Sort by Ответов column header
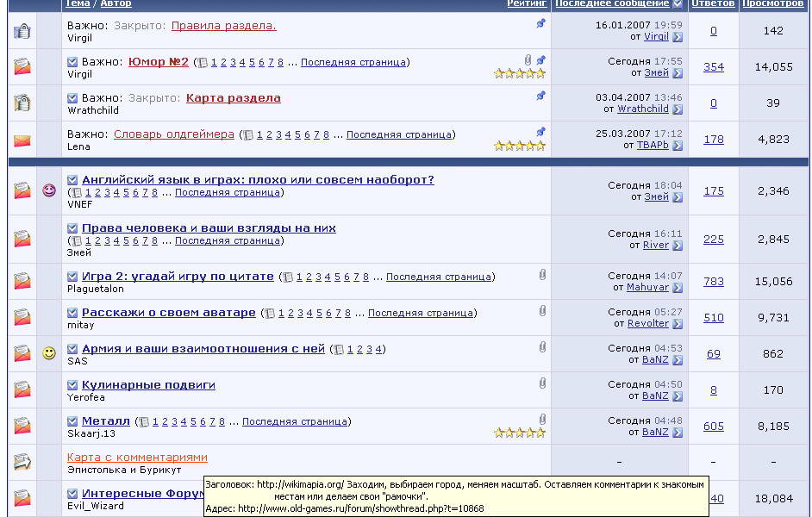Screen dimensions: 812x517 point(713,3)
